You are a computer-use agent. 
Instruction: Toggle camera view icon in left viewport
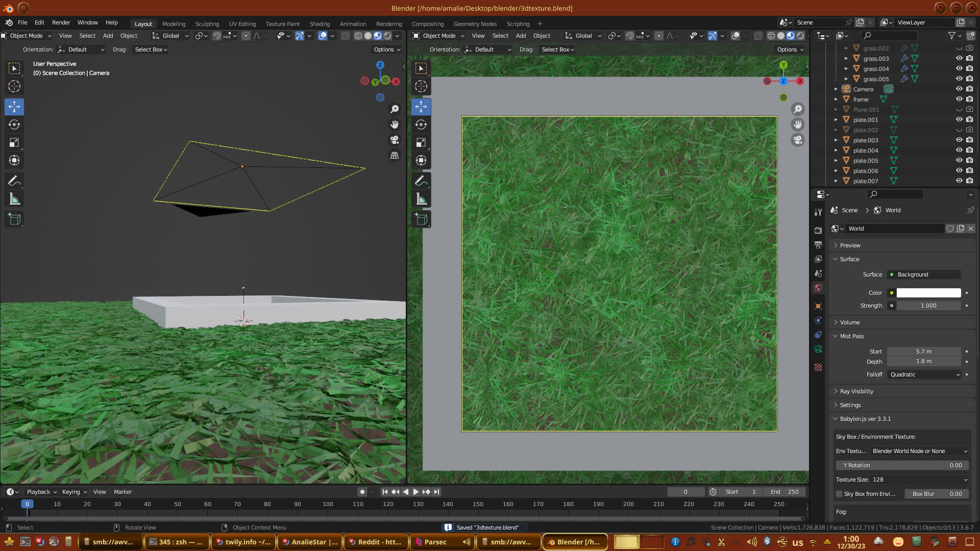[395, 140]
